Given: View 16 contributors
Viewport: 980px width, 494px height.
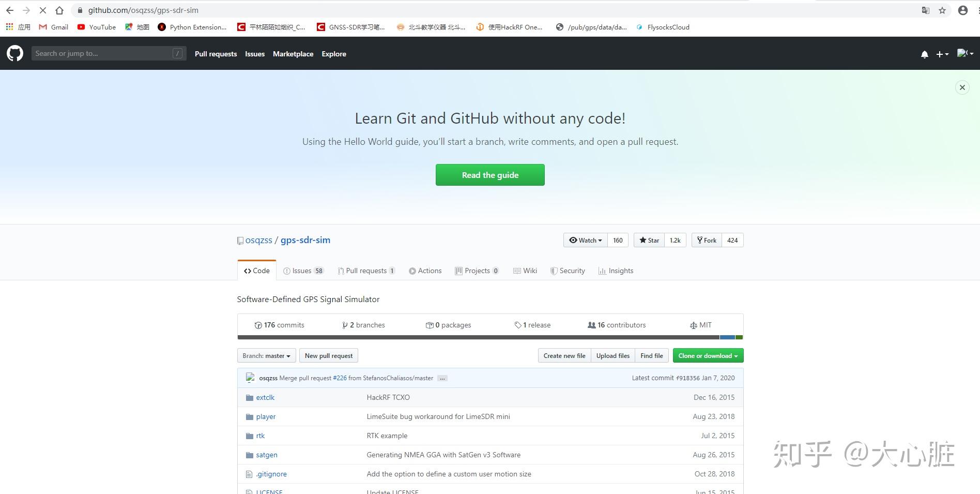Looking at the screenshot, I should [x=617, y=325].
